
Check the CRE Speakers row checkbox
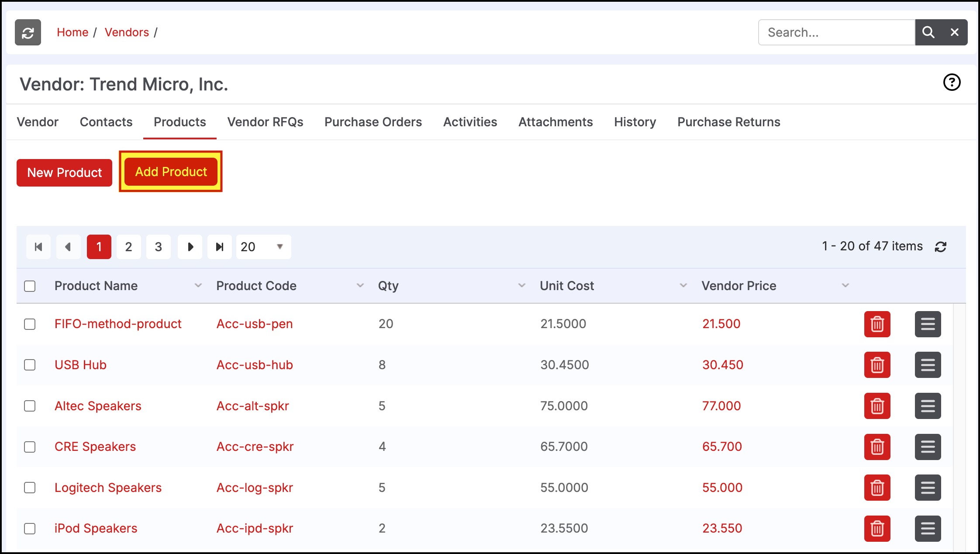coord(30,447)
